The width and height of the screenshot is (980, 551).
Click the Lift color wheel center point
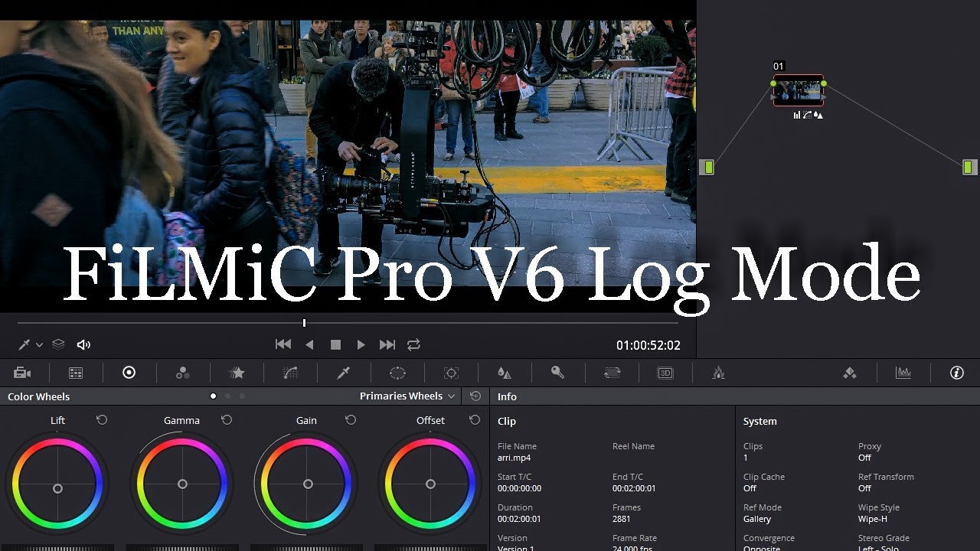(57, 488)
